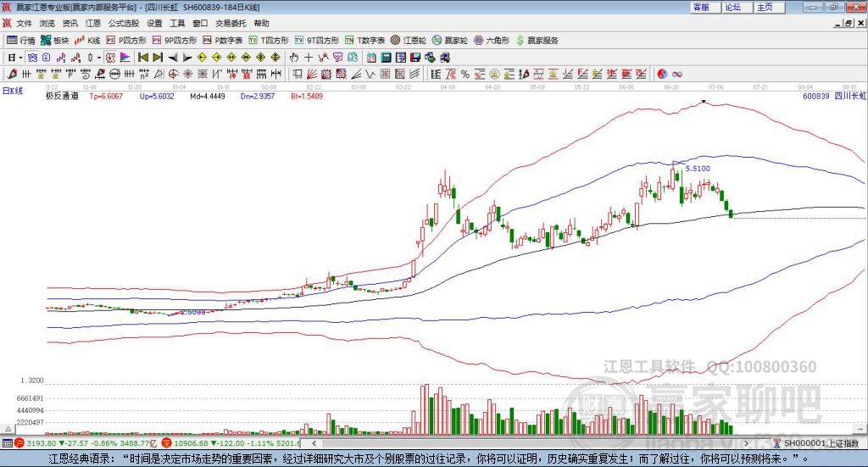Jump to the last bar icon
This screenshot has width=868, height=467.
[x=159, y=58]
